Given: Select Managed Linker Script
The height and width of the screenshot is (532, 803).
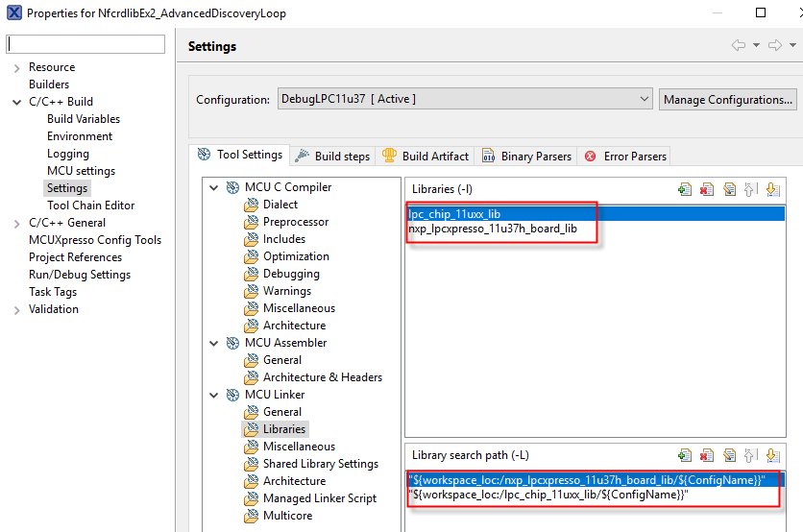Looking at the screenshot, I should pos(320,498).
